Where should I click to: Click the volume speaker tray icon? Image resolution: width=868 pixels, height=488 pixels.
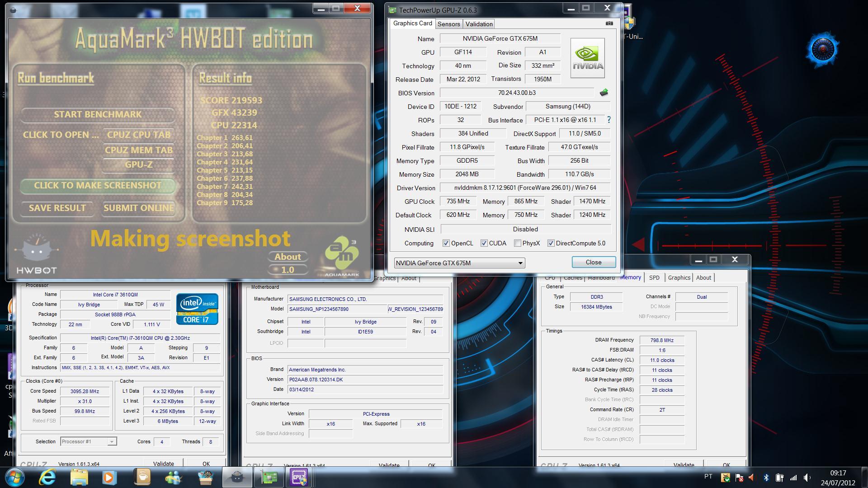807,477
